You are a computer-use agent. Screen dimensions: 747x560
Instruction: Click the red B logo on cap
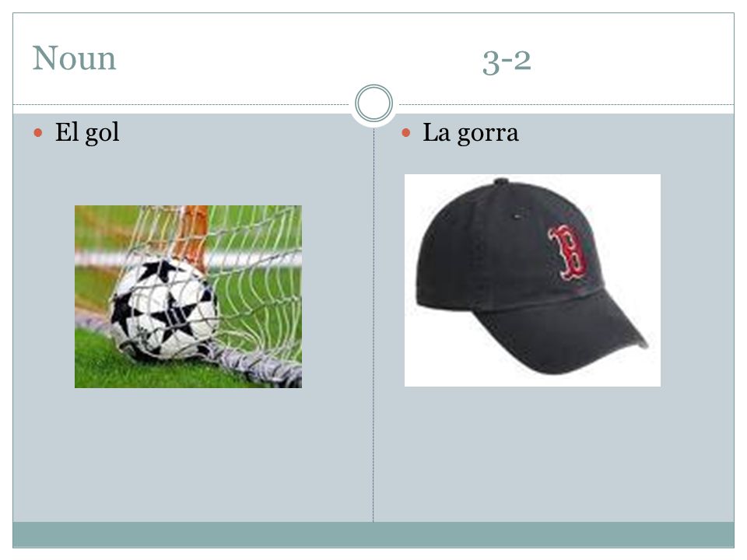(570, 252)
